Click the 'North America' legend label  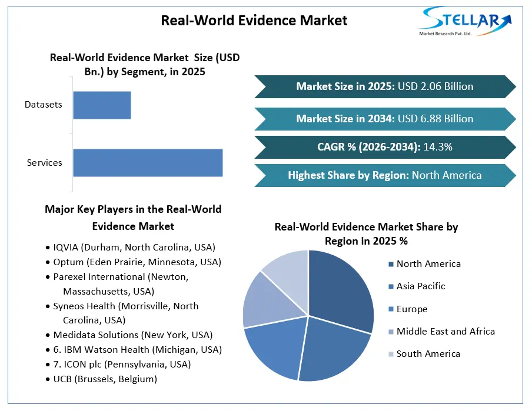pos(428,264)
